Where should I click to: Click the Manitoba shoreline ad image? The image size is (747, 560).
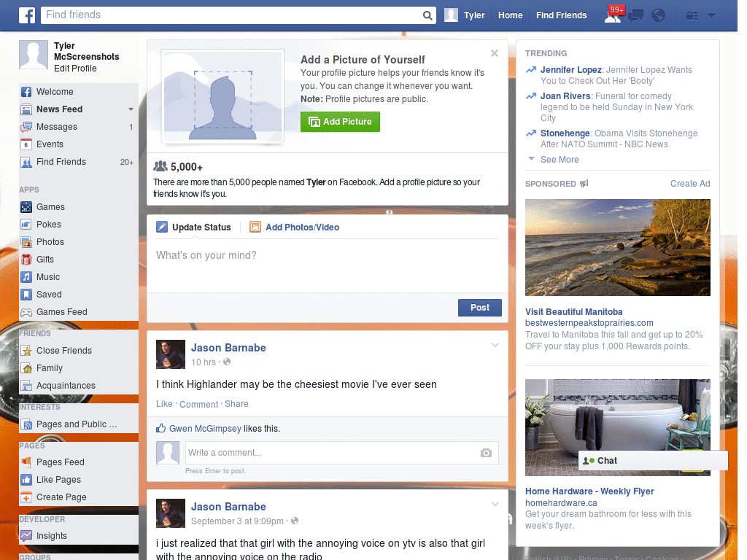pyautogui.click(x=617, y=248)
